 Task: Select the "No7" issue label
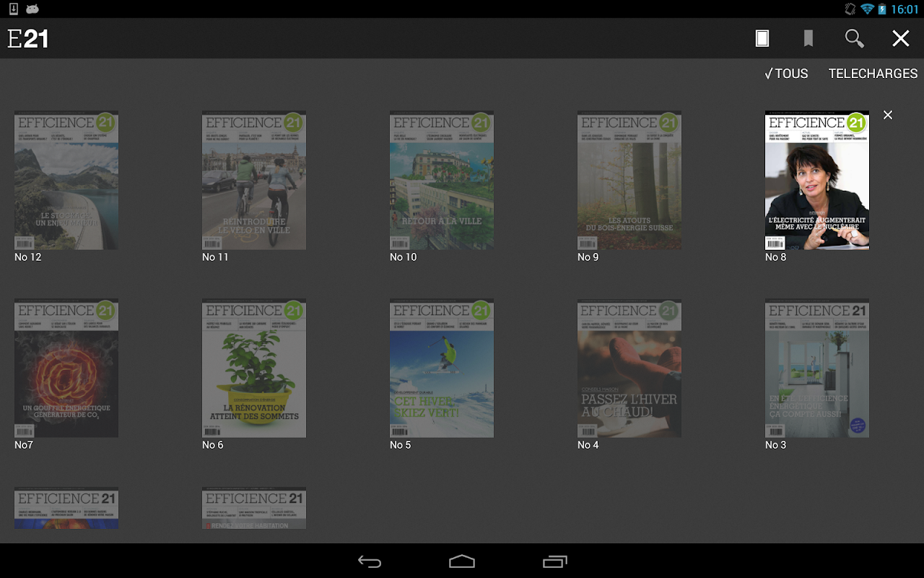coord(24,445)
